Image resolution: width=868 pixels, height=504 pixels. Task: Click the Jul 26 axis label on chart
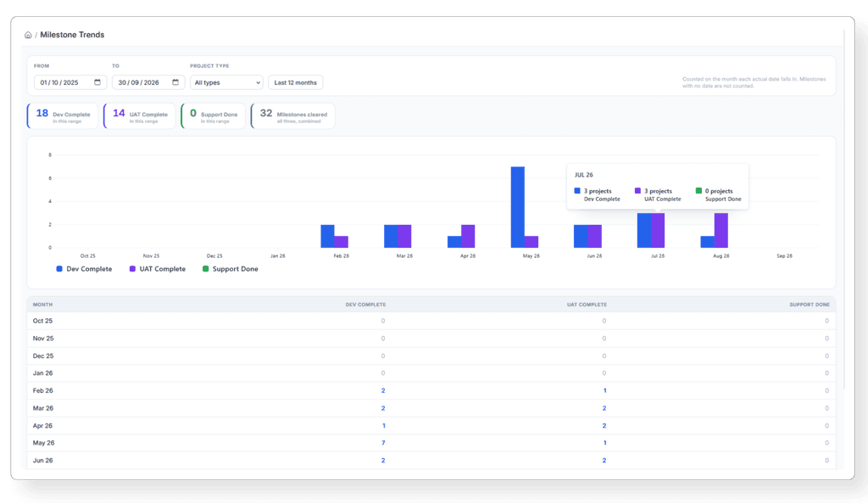[x=658, y=256]
